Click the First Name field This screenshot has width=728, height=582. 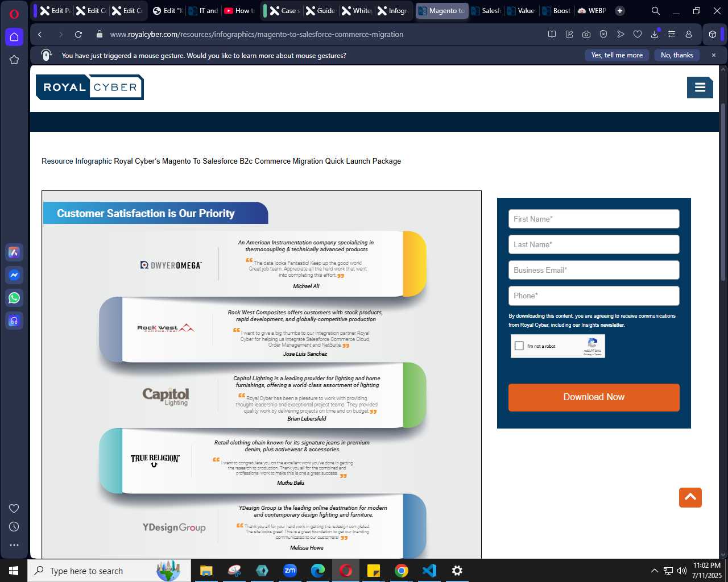[594, 219]
